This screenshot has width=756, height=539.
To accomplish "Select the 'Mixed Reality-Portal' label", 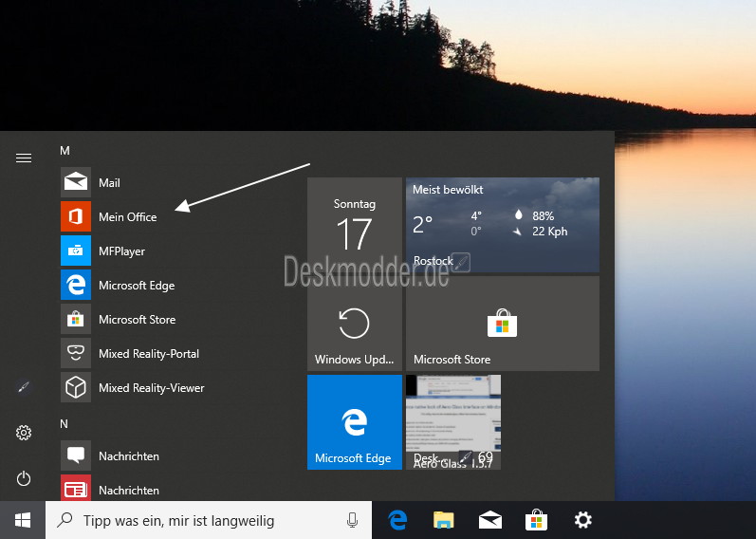I will pos(149,354).
